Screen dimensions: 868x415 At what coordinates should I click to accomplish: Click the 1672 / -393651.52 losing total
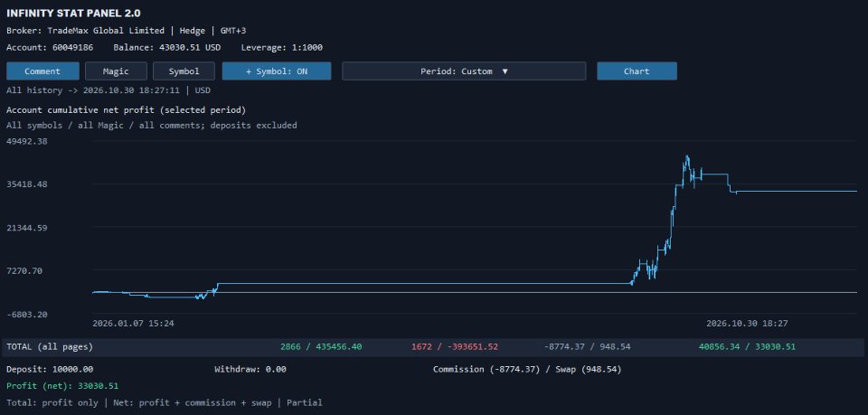(455, 347)
